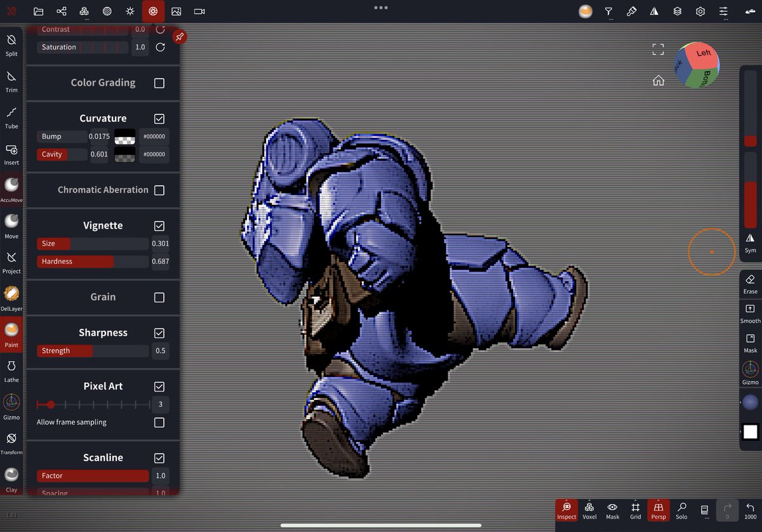Open the Scene hierarchy menu
This screenshot has width=762, height=532.
(62, 11)
